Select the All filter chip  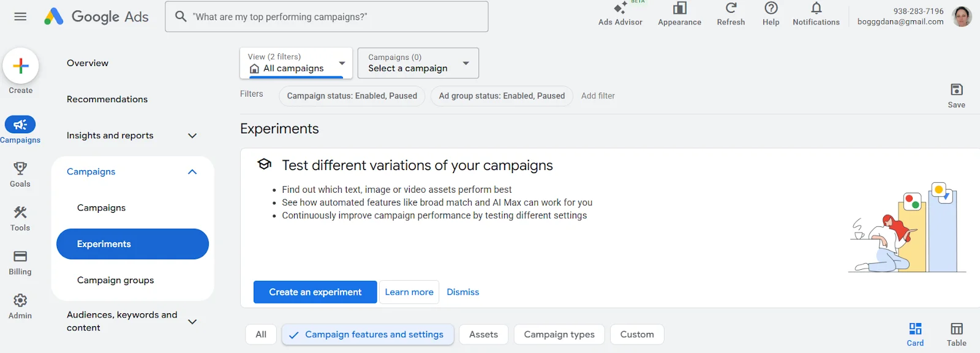click(x=261, y=335)
